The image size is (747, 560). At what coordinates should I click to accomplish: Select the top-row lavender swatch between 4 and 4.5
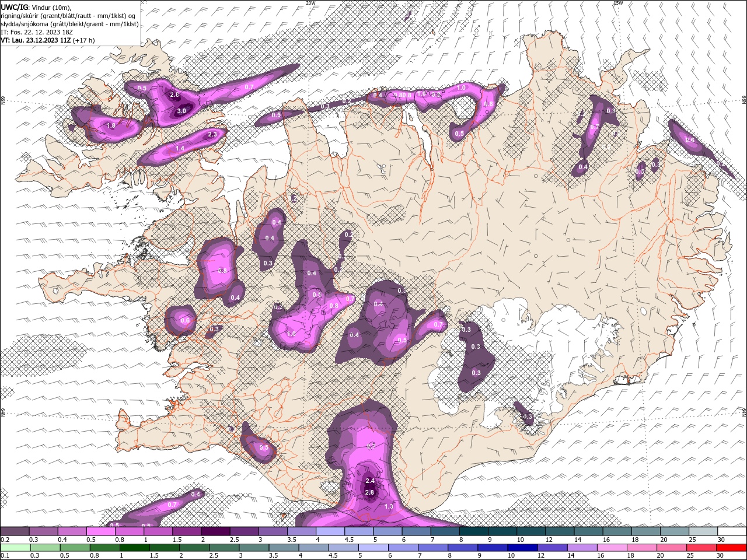click(x=330, y=531)
